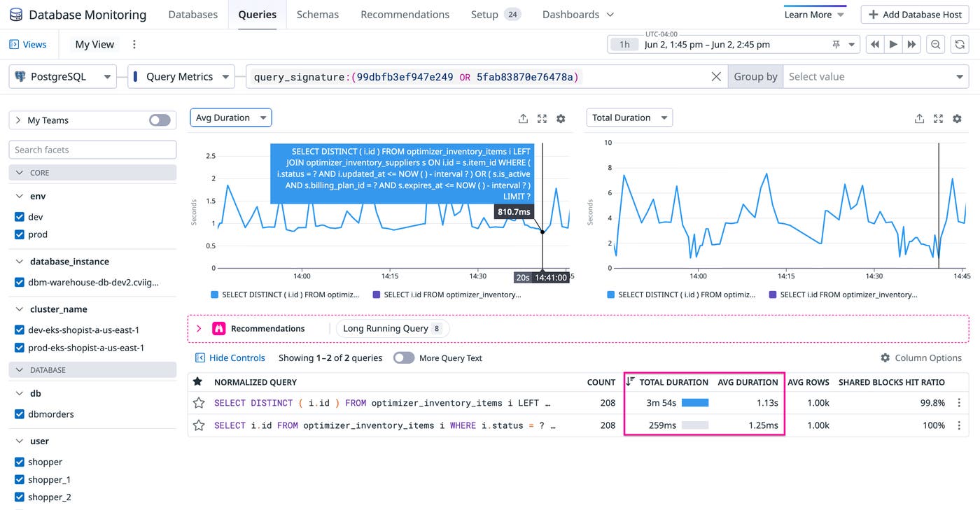Click the pin icon in time range
The image size is (980, 510).
tap(836, 44)
